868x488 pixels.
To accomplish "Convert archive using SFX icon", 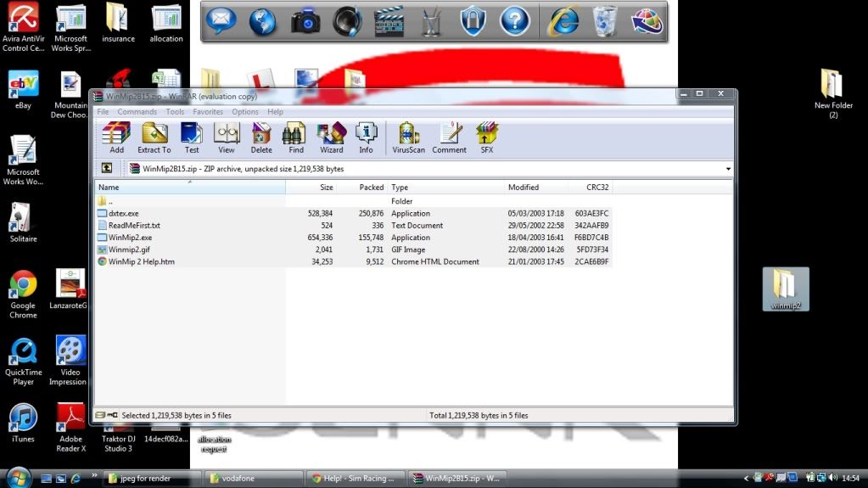I will tap(486, 137).
